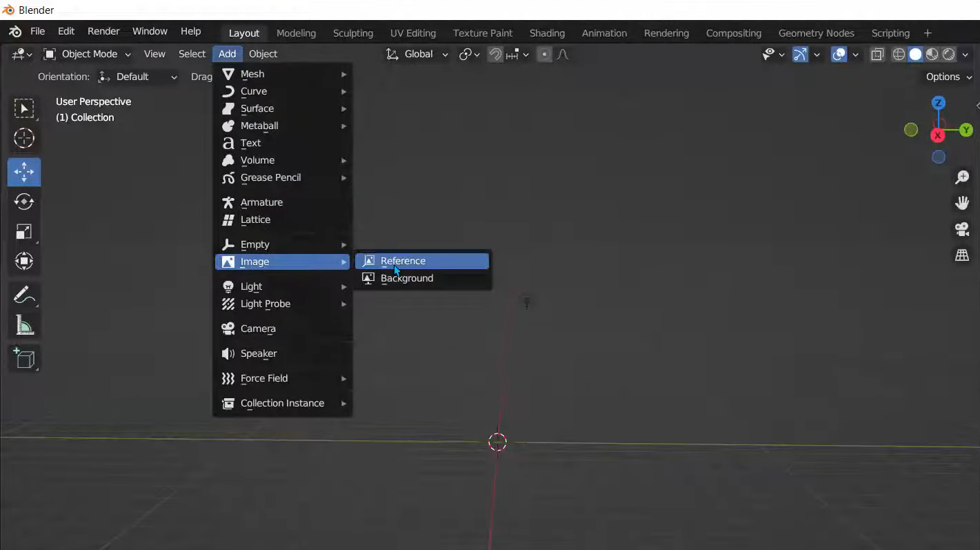Viewport: 980px width, 550px height.
Task: Switch to solid viewport shading
Action: [x=915, y=55]
